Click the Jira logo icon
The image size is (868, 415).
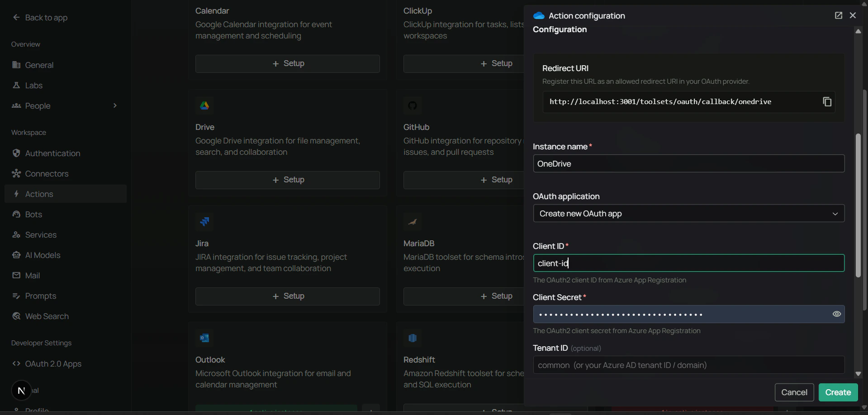point(204,222)
